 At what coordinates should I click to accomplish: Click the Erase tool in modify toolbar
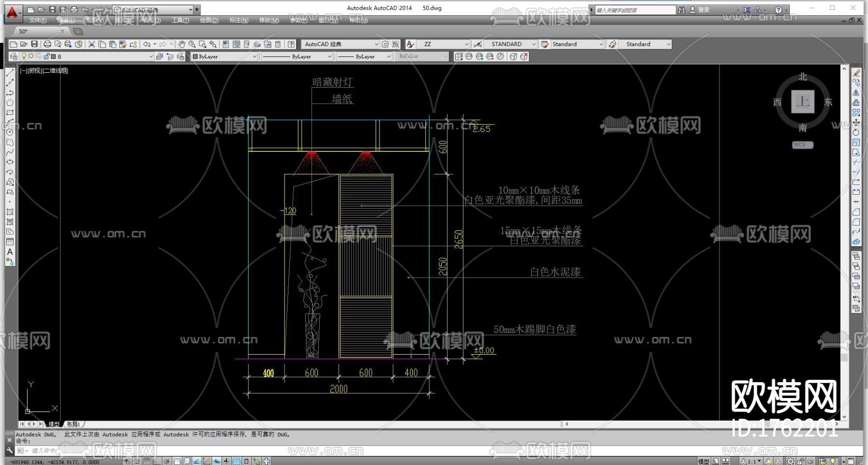[x=856, y=73]
